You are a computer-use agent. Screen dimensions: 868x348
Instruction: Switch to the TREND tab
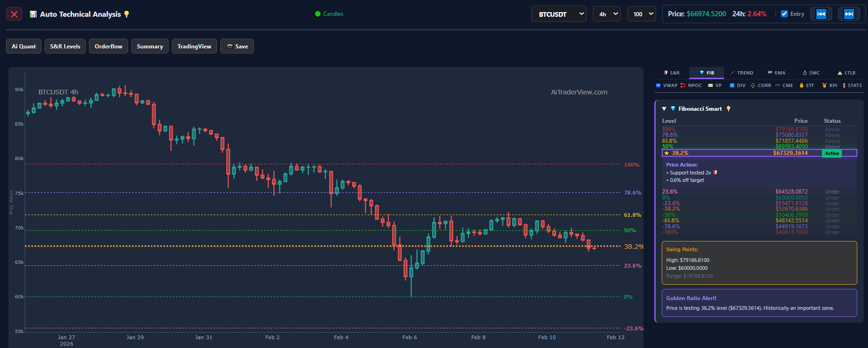[x=741, y=73]
